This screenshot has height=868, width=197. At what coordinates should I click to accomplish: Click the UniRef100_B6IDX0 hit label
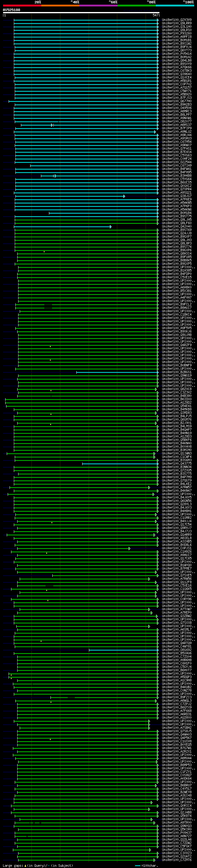pyautogui.click(x=177, y=399)
